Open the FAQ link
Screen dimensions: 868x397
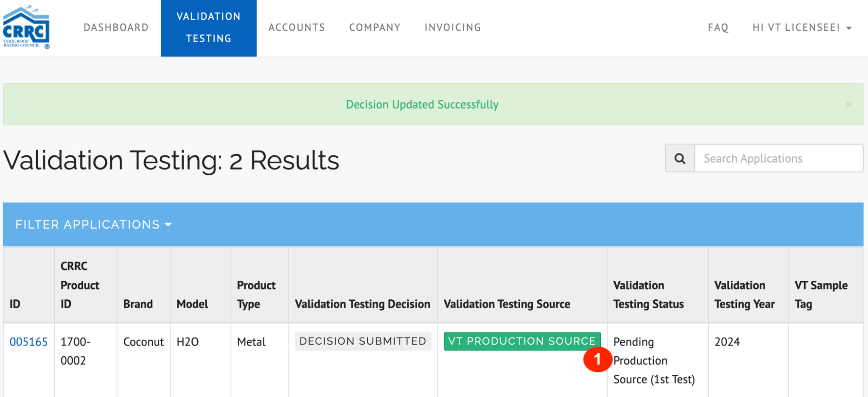tap(718, 27)
